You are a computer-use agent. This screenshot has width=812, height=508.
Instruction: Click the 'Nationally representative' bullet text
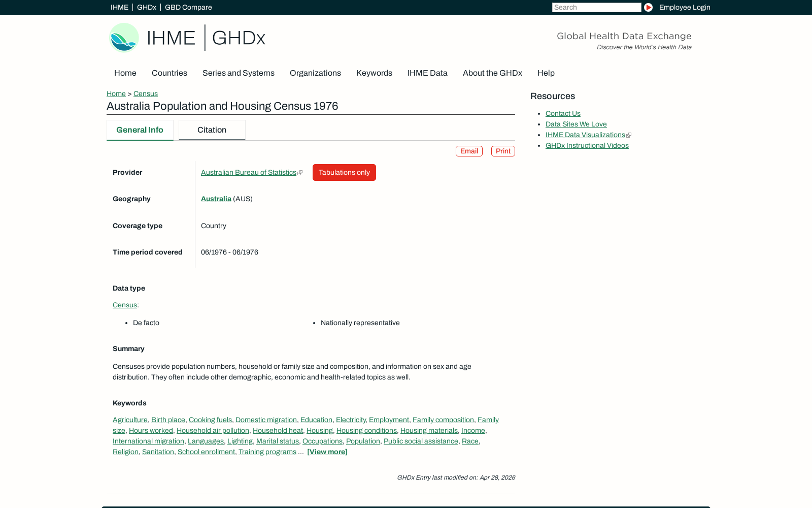360,323
